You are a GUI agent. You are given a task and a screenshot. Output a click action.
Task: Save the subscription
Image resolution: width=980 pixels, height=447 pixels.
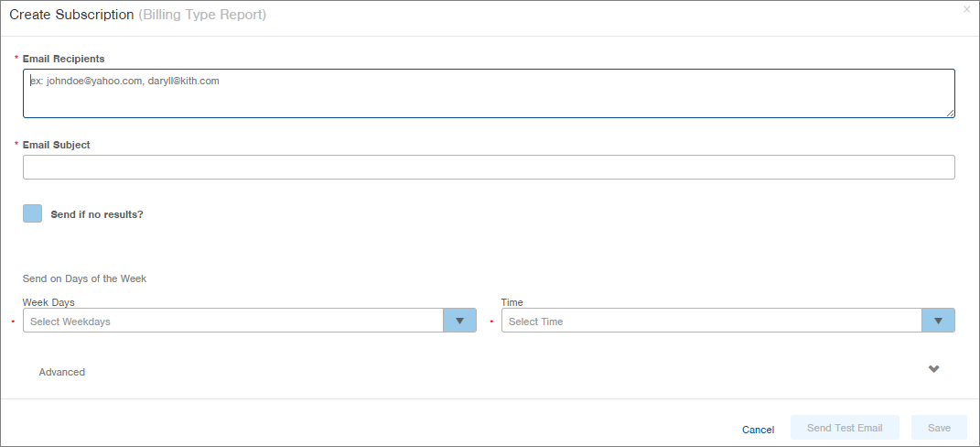pos(939,428)
